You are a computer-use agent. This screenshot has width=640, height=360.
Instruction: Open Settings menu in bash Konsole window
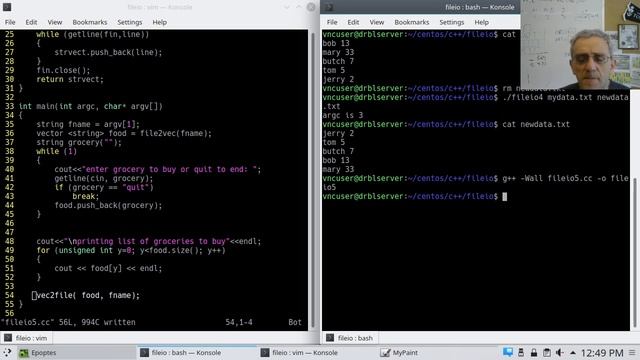point(452,22)
